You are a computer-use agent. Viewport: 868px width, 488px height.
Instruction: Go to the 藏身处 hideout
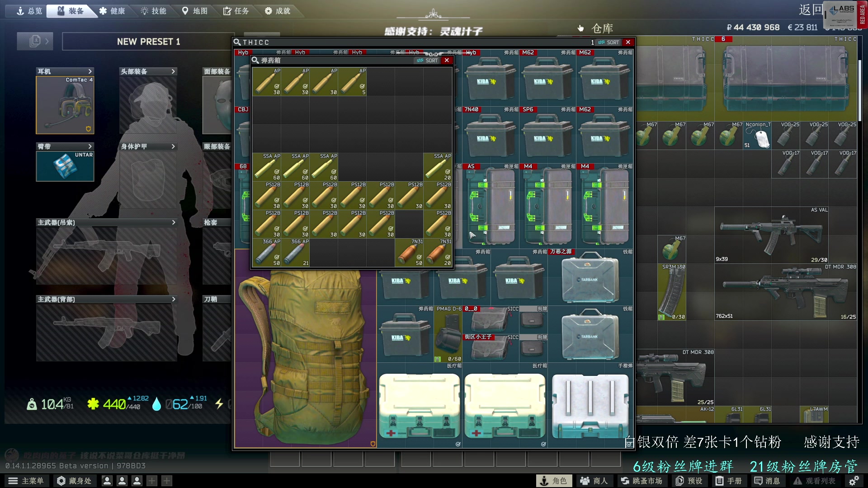pyautogui.click(x=75, y=481)
